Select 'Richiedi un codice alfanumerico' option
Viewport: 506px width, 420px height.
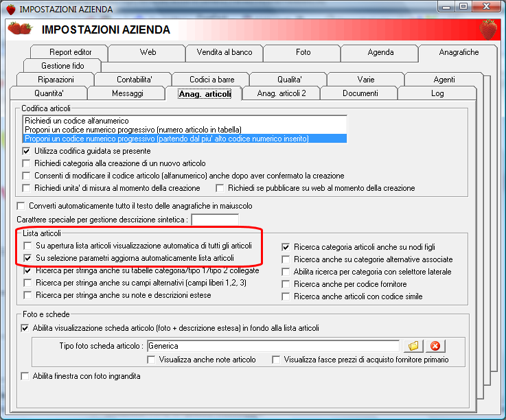(185, 121)
